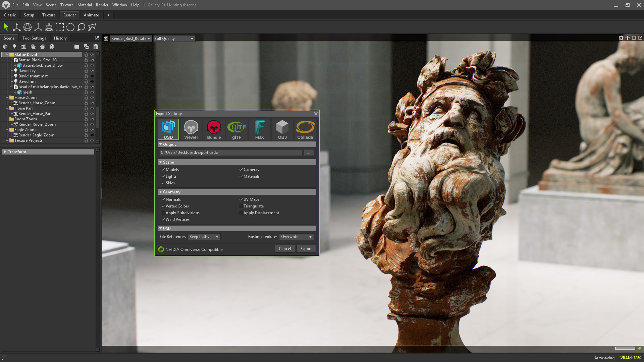Select the OBJ export format icon

(282, 129)
